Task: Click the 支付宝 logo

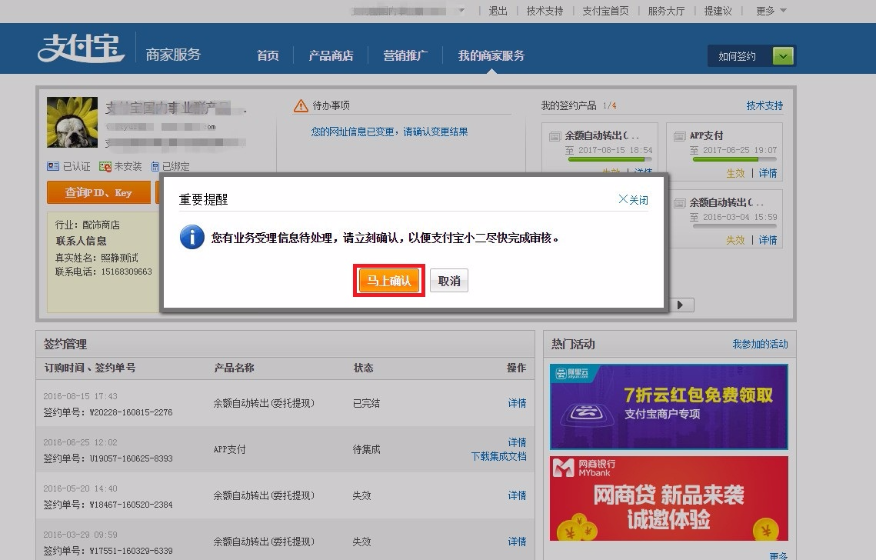Action: click(x=81, y=48)
